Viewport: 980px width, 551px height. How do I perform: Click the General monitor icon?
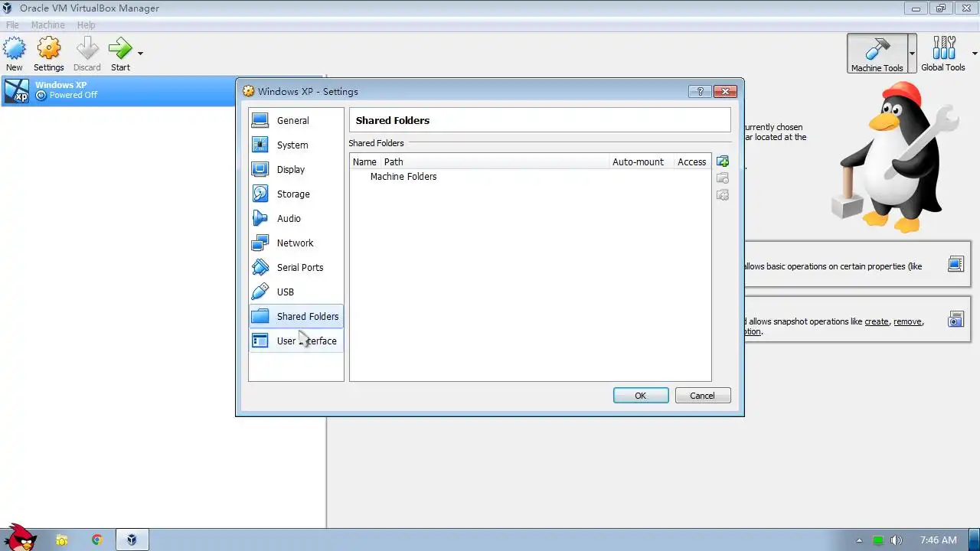coord(260,120)
